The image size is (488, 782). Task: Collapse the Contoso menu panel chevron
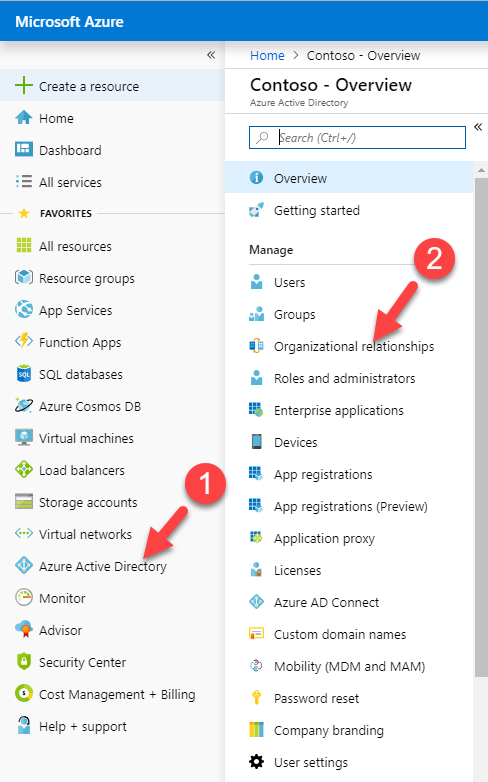[x=478, y=127]
